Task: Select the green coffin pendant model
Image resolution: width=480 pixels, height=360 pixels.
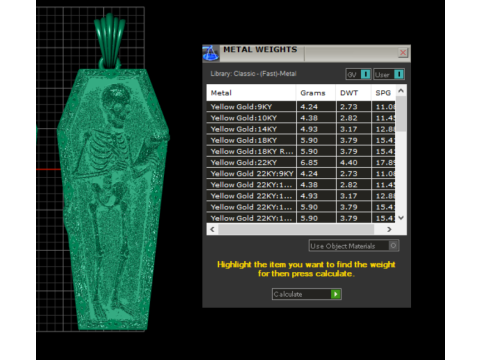Action: click(113, 200)
